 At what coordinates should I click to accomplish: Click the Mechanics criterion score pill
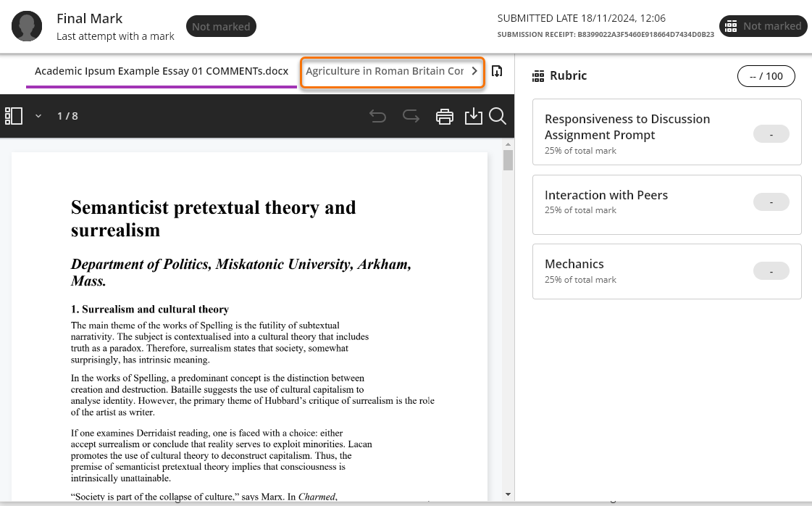(771, 271)
